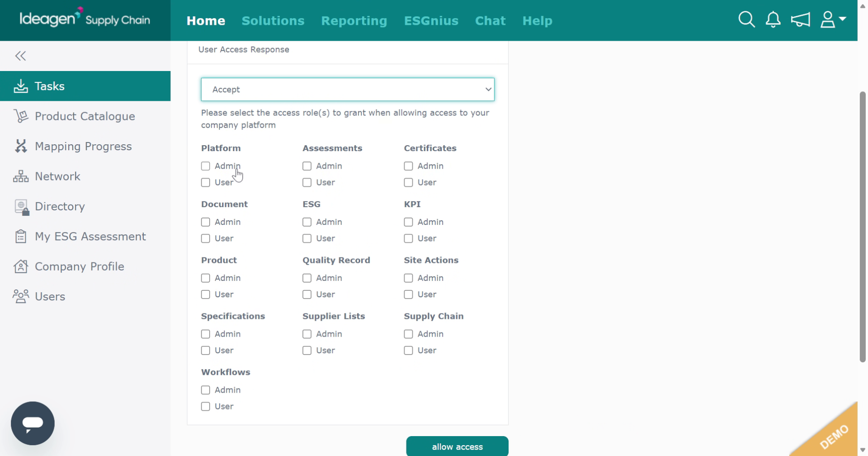Image resolution: width=868 pixels, height=456 pixels.
Task: Click the allow access button
Action: click(457, 446)
